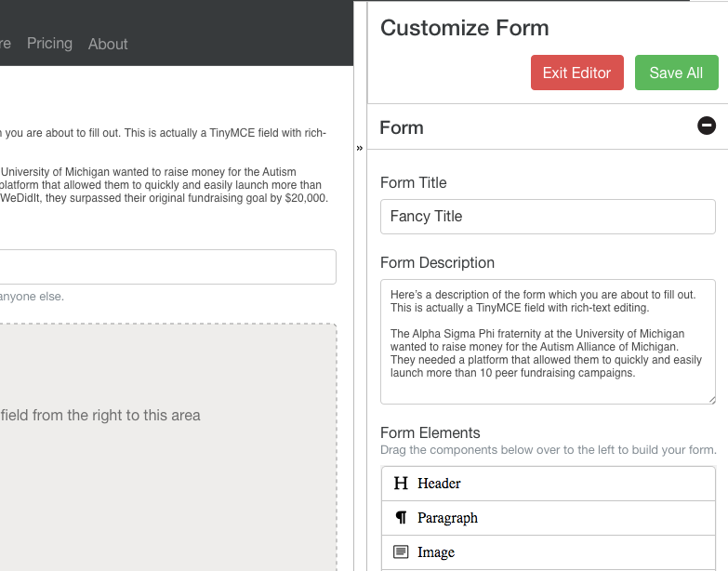Click the Exit Editor button
The image size is (728, 571).
click(x=577, y=73)
